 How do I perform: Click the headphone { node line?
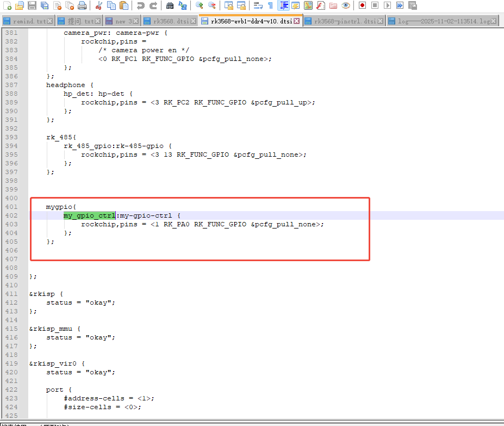click(x=70, y=85)
